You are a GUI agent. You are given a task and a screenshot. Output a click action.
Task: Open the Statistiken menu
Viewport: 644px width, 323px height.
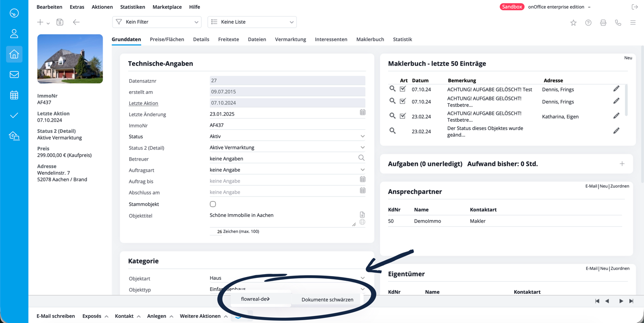click(x=132, y=7)
